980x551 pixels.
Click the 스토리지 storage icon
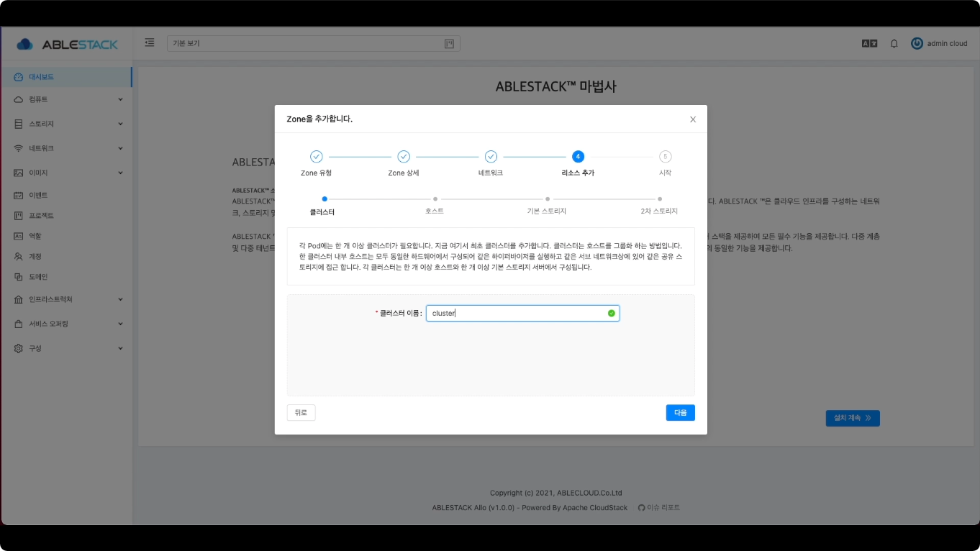19,124
